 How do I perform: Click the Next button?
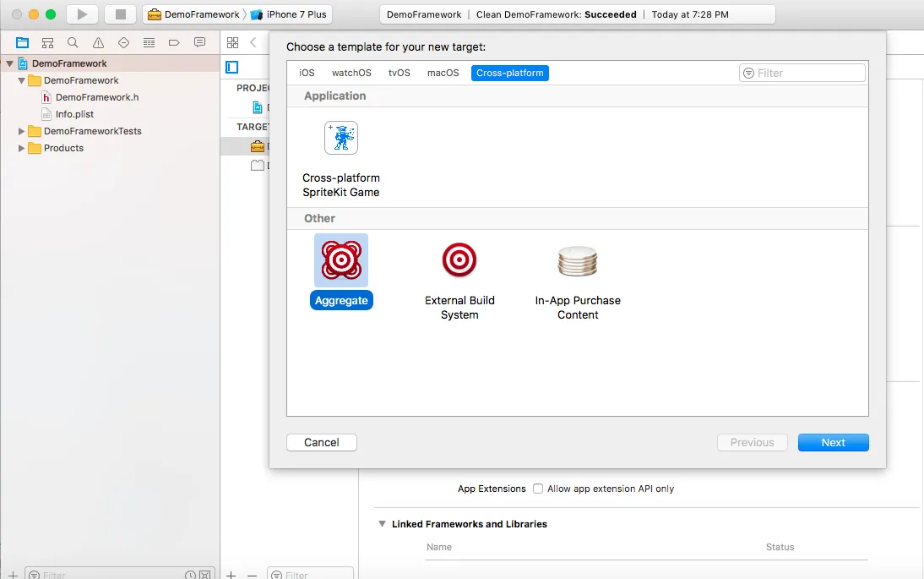click(834, 442)
